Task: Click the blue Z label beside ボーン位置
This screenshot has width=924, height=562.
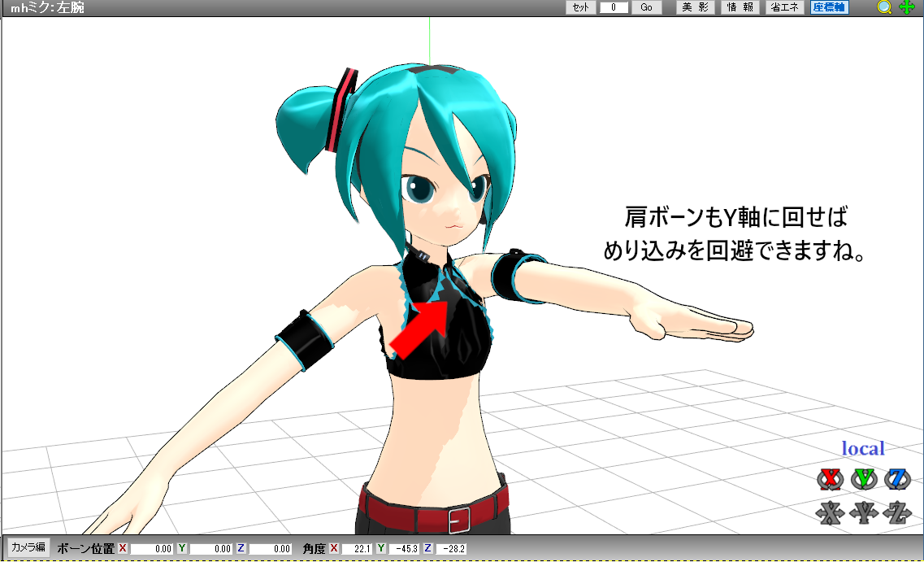Action: coord(241,548)
